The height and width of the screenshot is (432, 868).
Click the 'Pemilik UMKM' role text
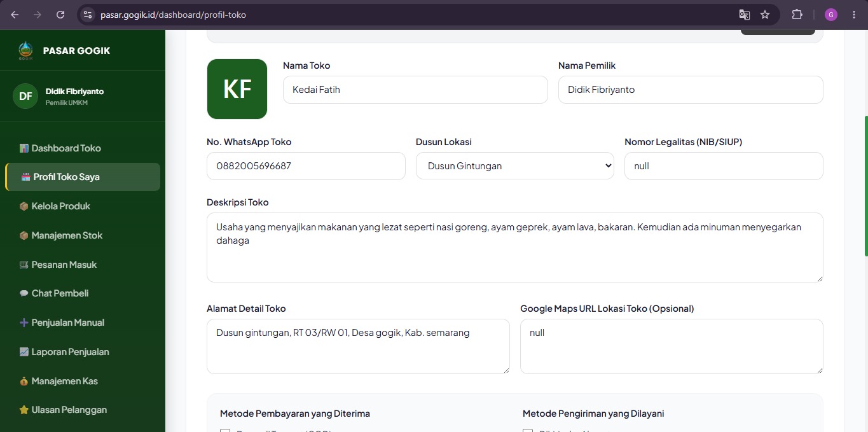coord(66,103)
